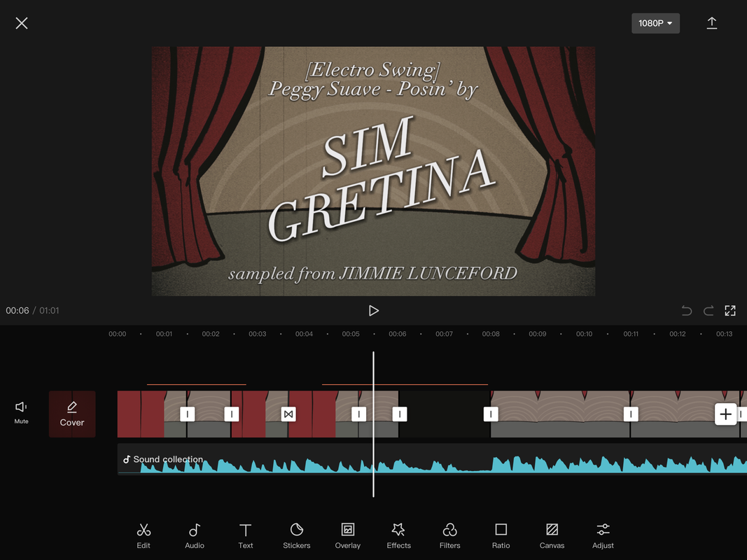Undo the last action
Screen dimensions: 747x560
pos(687,311)
